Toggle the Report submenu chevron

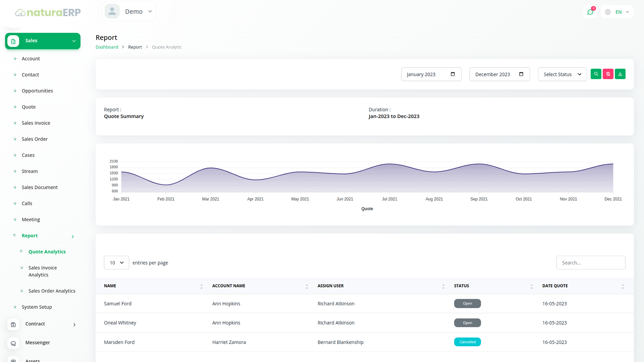73,236
